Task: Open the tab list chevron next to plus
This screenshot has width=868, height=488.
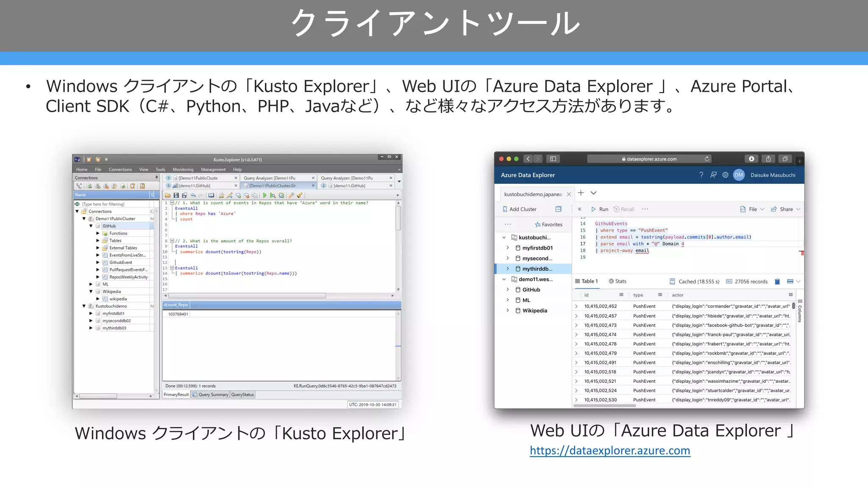Action: point(594,193)
